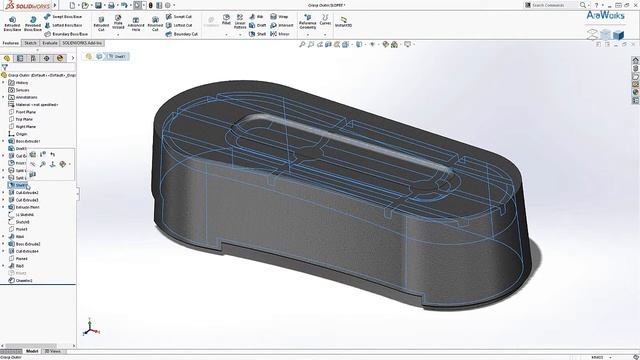The image size is (640, 360).
Task: Choose the Swept Cut feature
Action: [179, 17]
